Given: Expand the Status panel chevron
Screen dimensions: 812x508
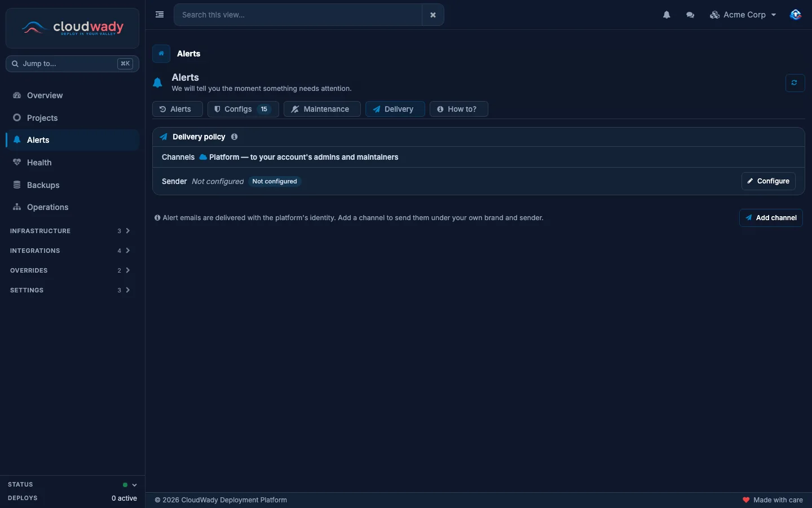Looking at the screenshot, I should [x=134, y=485].
